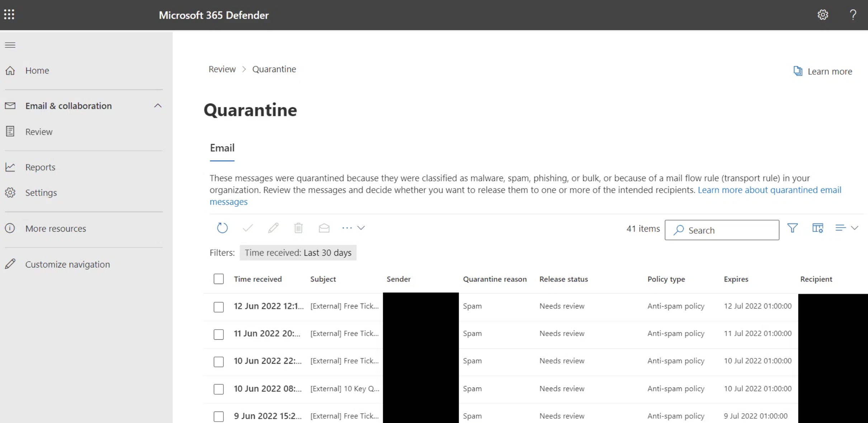
Task: Select all messages with the header checkbox
Action: [218, 279]
